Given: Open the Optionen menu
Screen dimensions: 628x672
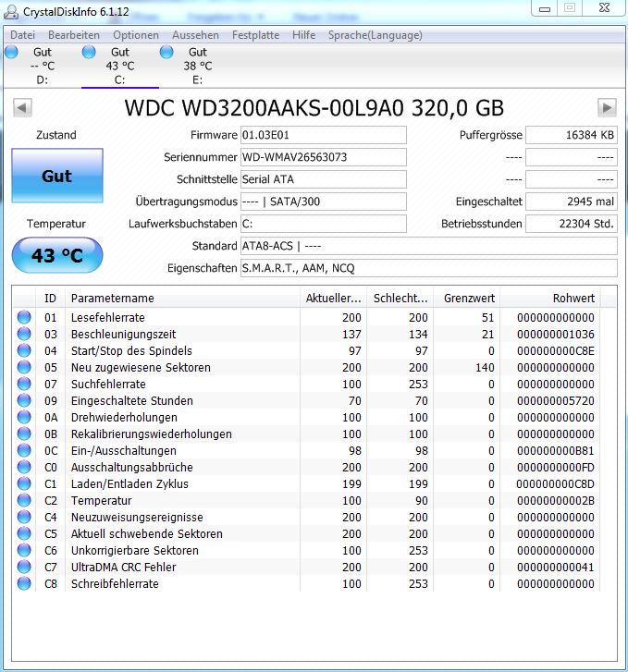Looking at the screenshot, I should pyautogui.click(x=136, y=35).
